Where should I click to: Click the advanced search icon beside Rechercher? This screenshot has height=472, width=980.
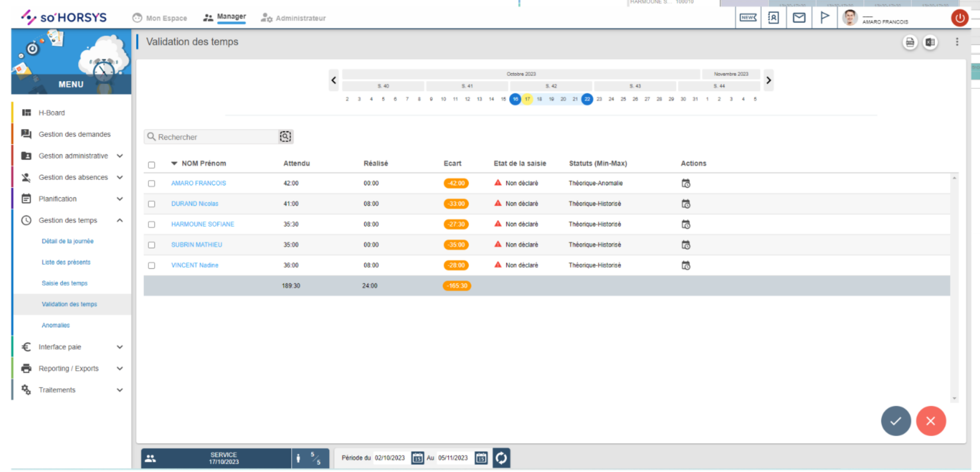[285, 137]
